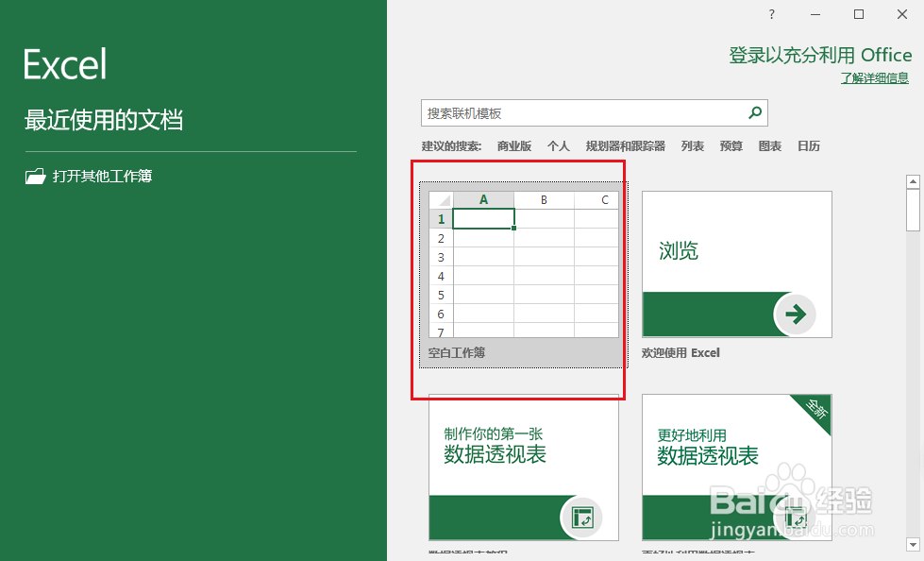
Task: Select the 列表 suggested search
Action: (693, 146)
